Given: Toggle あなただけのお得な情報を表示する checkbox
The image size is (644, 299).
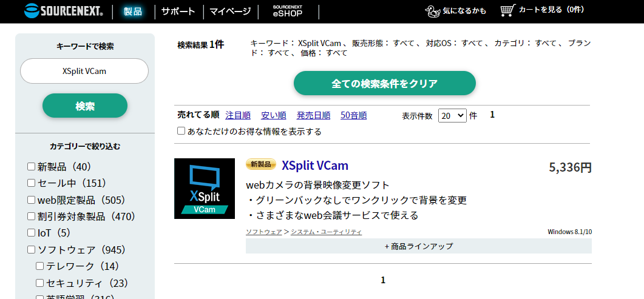Looking at the screenshot, I should tap(181, 131).
